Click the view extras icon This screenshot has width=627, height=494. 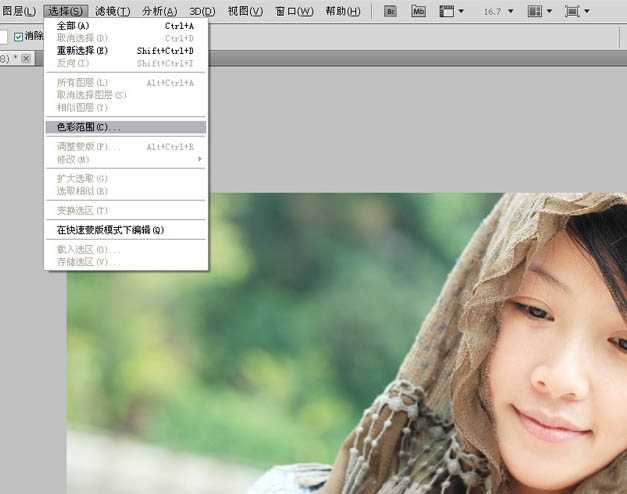(447, 11)
